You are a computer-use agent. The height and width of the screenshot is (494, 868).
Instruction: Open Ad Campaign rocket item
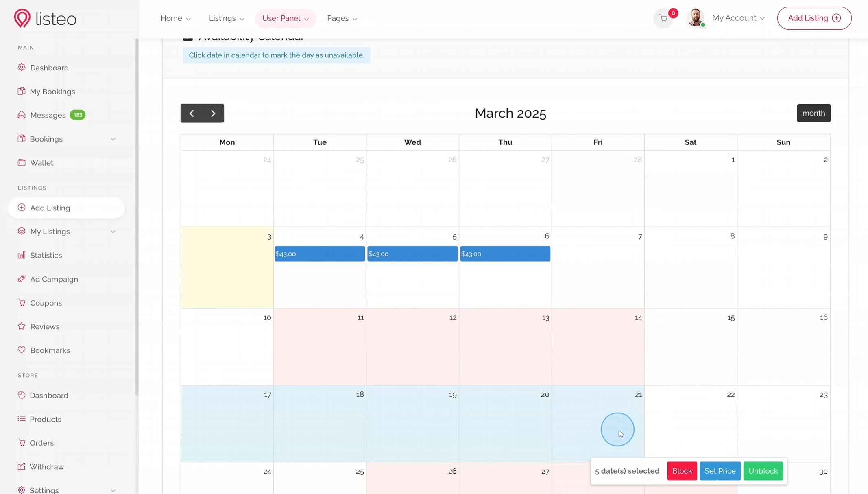[x=54, y=279]
